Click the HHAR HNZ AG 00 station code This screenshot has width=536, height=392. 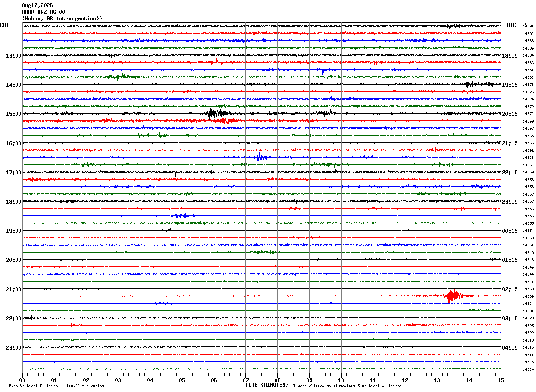(43, 12)
